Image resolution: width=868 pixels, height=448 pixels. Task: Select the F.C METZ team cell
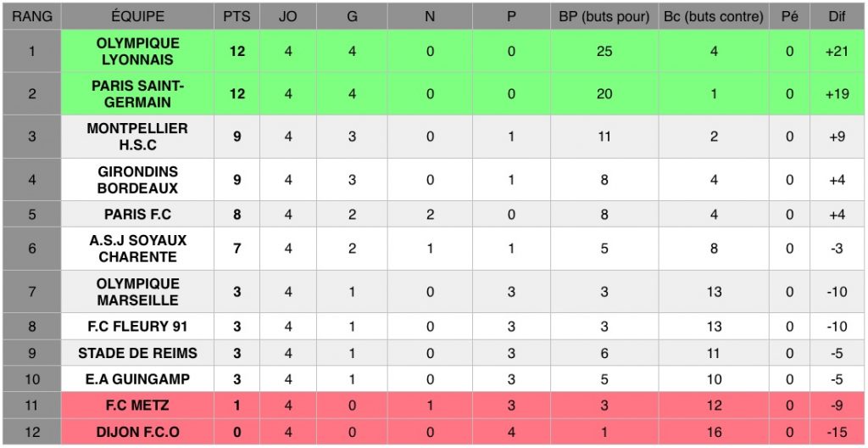[137, 406]
